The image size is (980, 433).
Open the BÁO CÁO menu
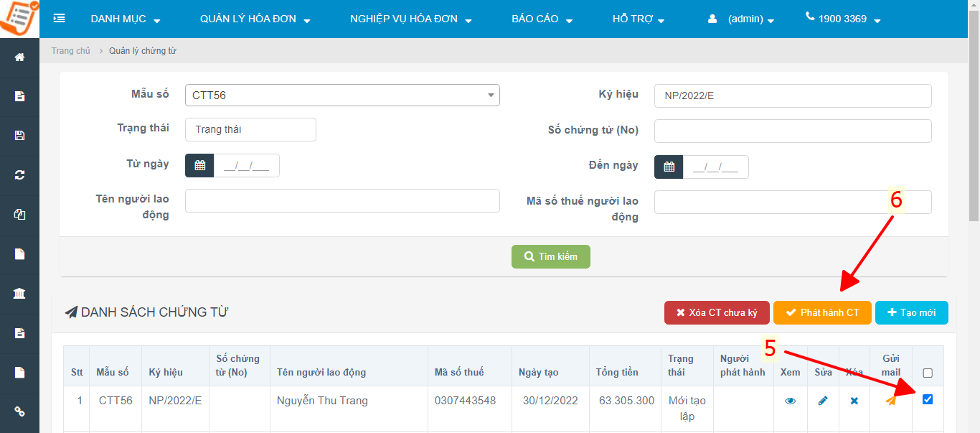542,19
